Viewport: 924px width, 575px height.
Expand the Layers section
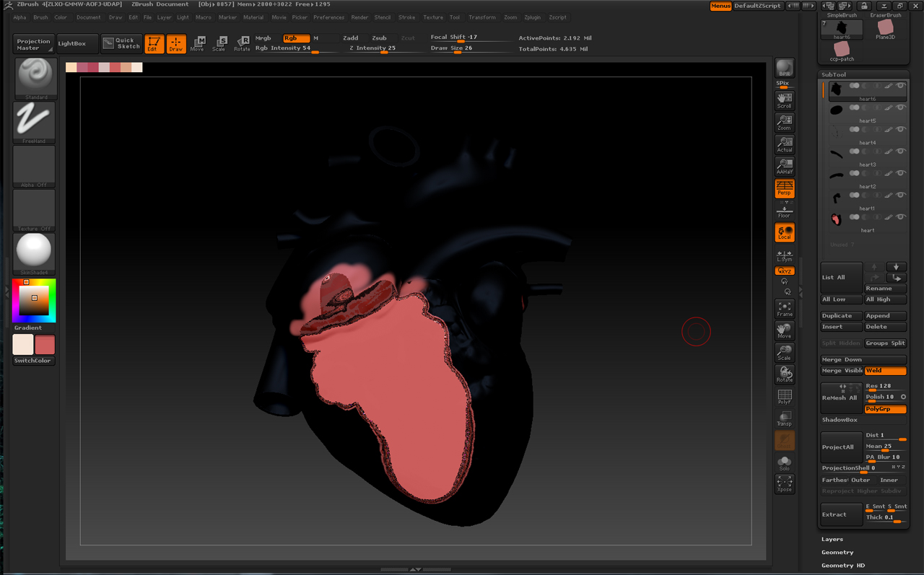(832, 539)
